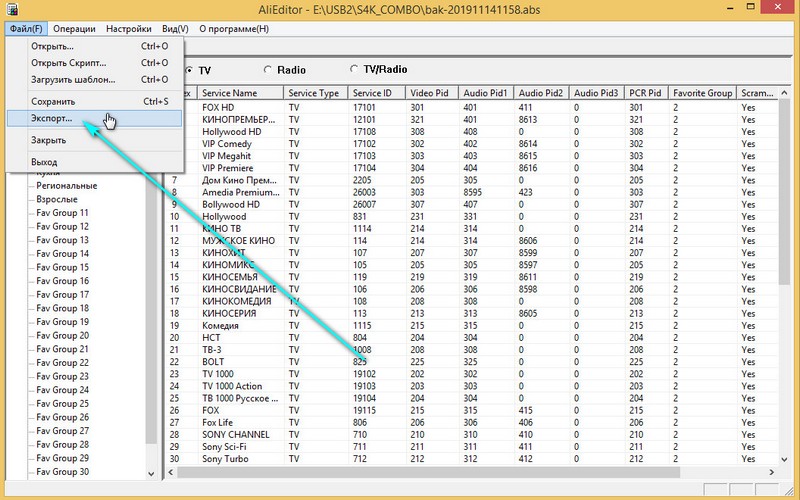
Task: Select the FOX HD channel row
Action: (x=472, y=108)
